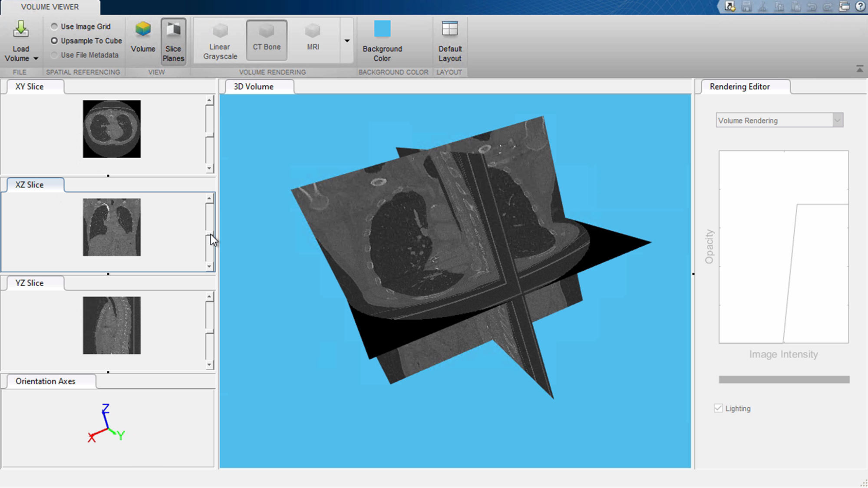Click inside the opacity transfer function plot
This screenshot has height=488, width=868.
click(x=784, y=247)
